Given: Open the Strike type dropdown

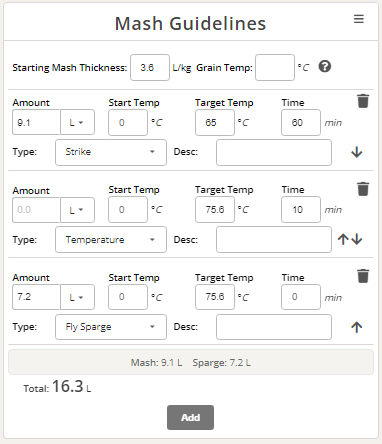Looking at the screenshot, I should coord(111,152).
